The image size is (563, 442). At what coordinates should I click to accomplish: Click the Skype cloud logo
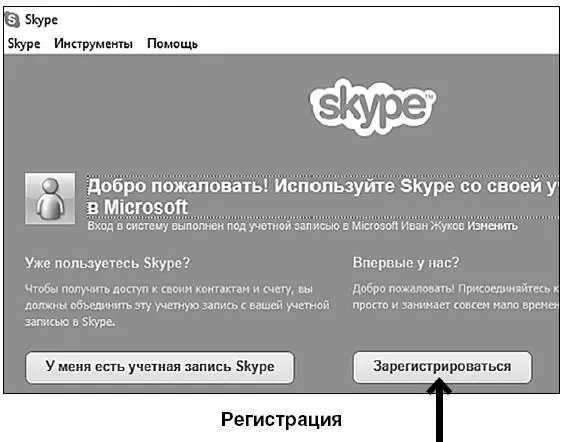(373, 106)
